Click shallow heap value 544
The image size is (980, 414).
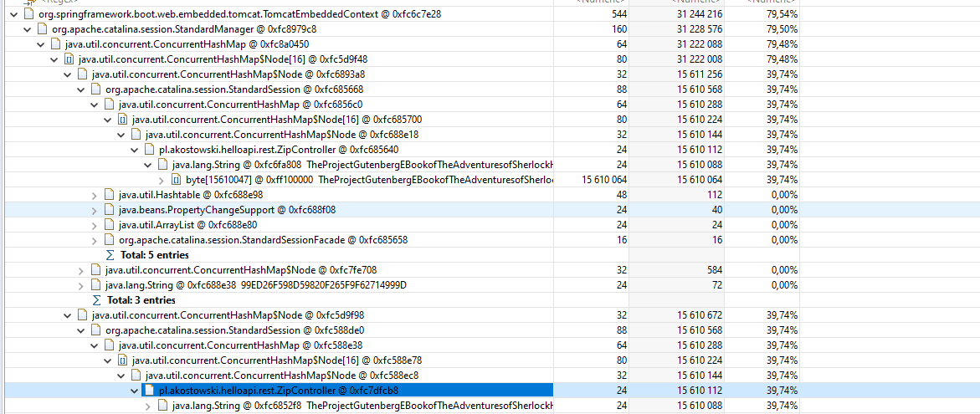click(x=620, y=13)
